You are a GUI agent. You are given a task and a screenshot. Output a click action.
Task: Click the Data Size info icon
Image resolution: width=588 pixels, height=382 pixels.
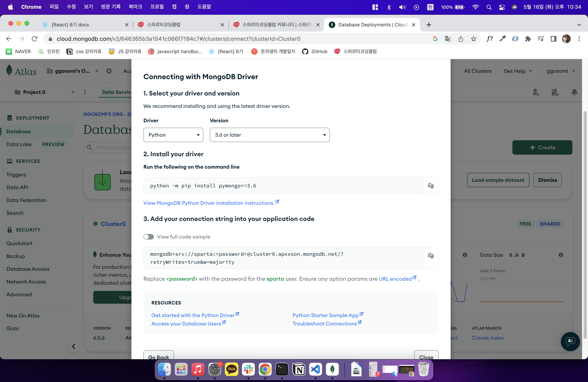[561, 255]
